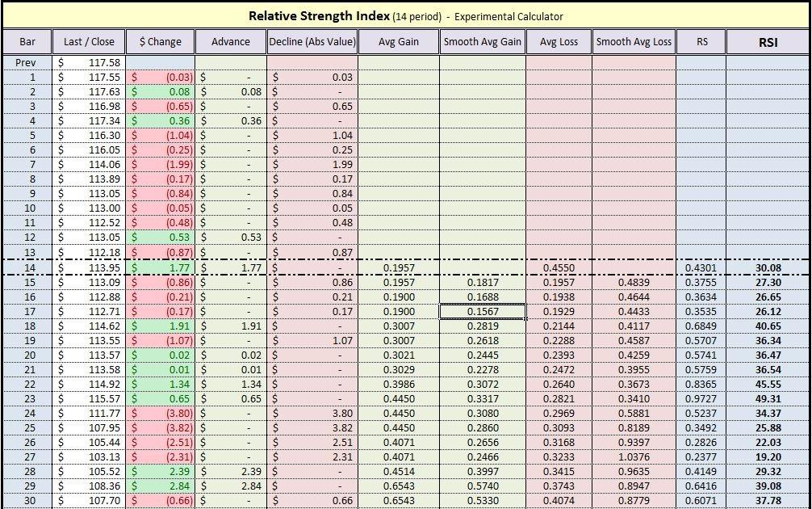Click the close price 113.00
This screenshot has height=509, width=812.
tap(89, 208)
